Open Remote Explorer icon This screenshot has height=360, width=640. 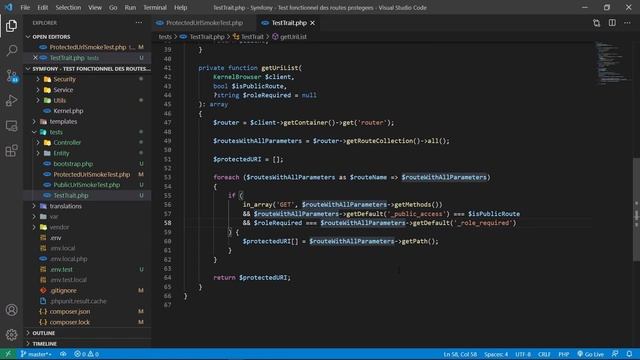click(x=11, y=126)
